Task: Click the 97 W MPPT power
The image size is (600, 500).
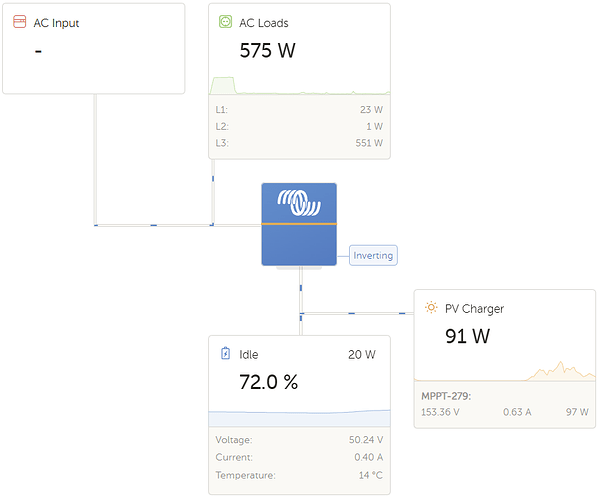Action: pos(577,412)
